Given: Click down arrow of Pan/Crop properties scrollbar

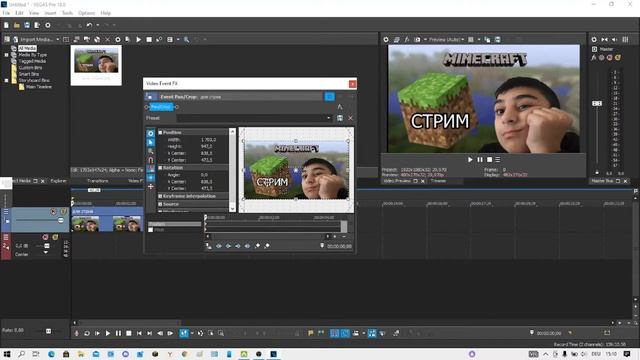Looking at the screenshot, I should (232, 209).
